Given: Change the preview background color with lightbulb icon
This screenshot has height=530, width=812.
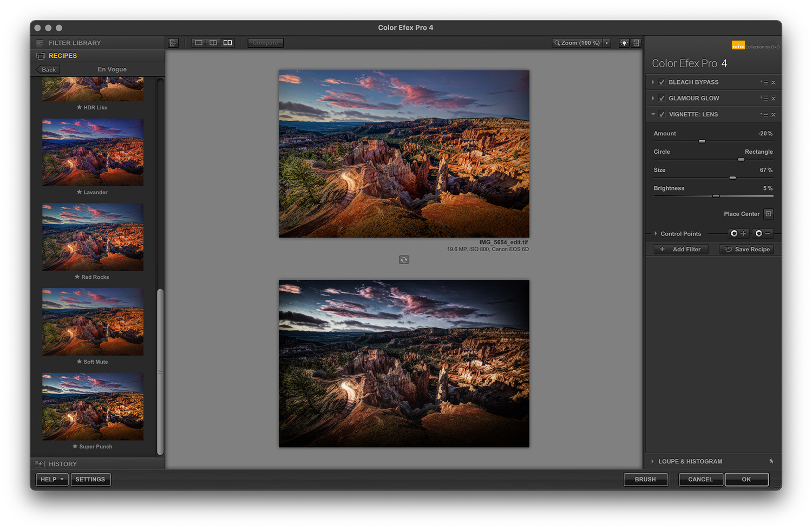Looking at the screenshot, I should (624, 43).
